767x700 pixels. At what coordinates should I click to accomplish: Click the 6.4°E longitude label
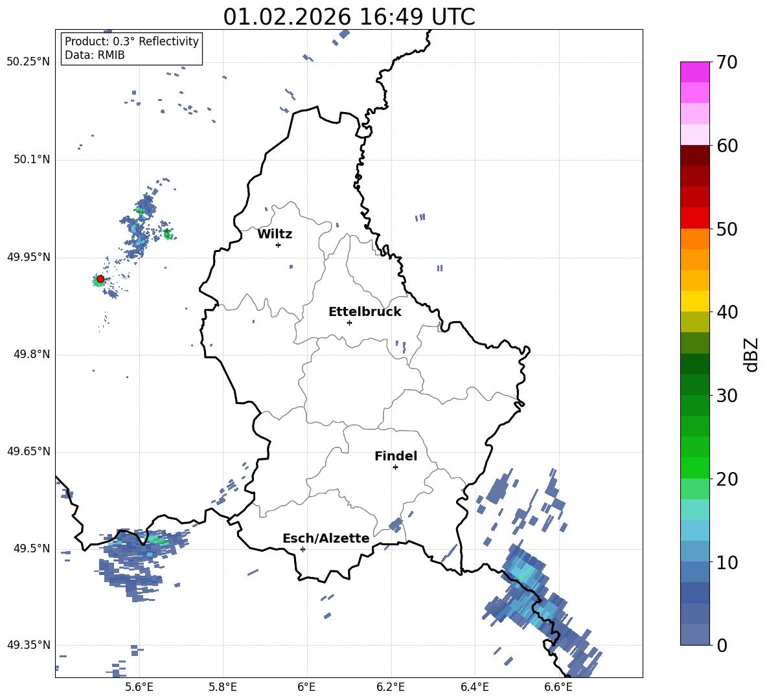[475, 687]
